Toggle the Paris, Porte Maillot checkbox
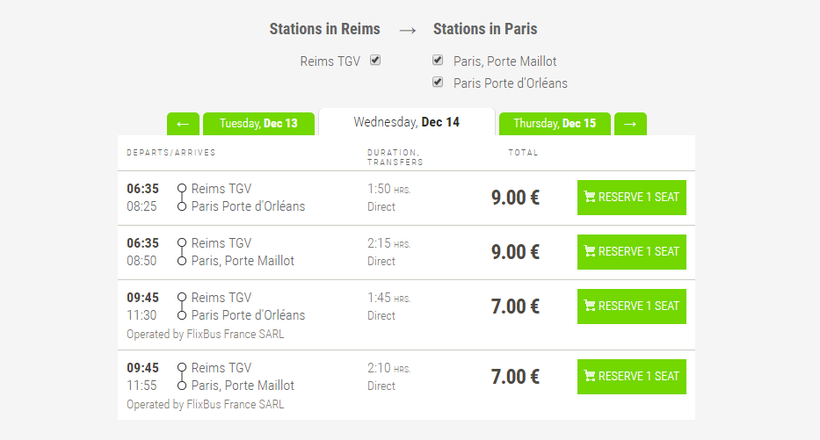This screenshot has height=440, width=820. click(x=438, y=60)
